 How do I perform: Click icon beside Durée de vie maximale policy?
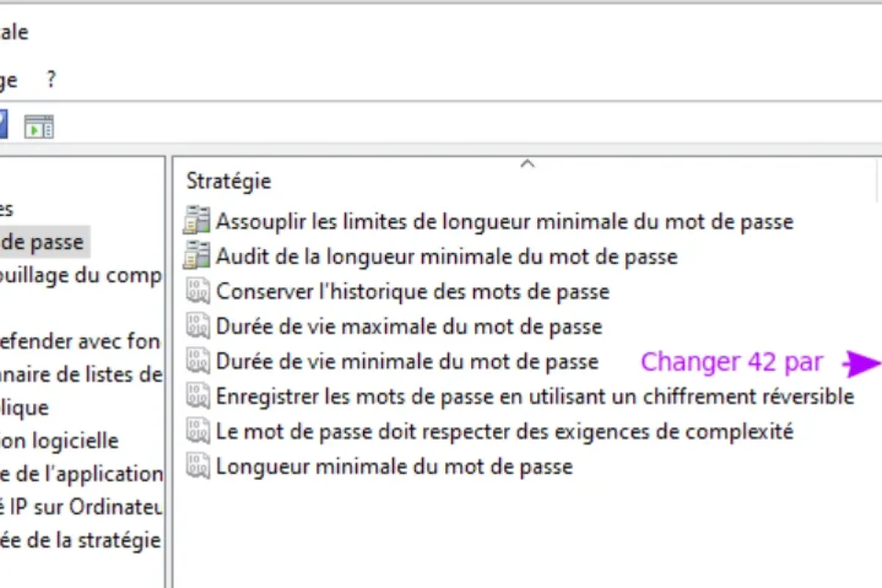point(197,326)
